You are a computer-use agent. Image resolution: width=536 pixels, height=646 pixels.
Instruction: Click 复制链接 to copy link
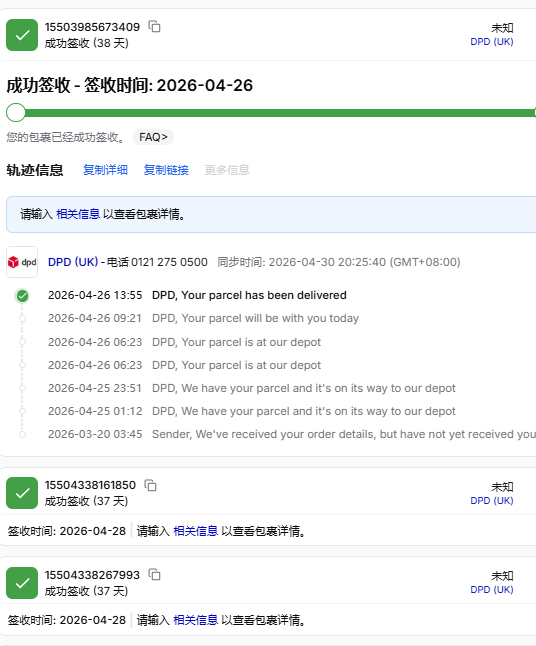click(x=166, y=170)
